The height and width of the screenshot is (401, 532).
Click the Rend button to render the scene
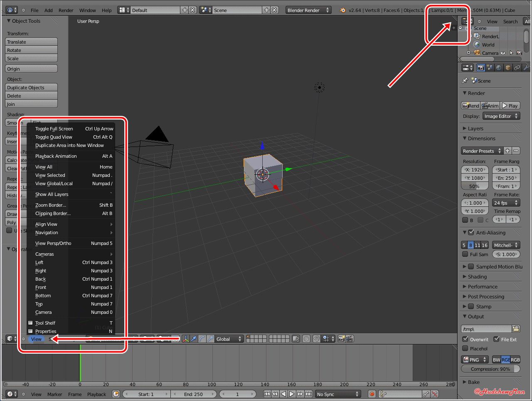[x=470, y=105]
